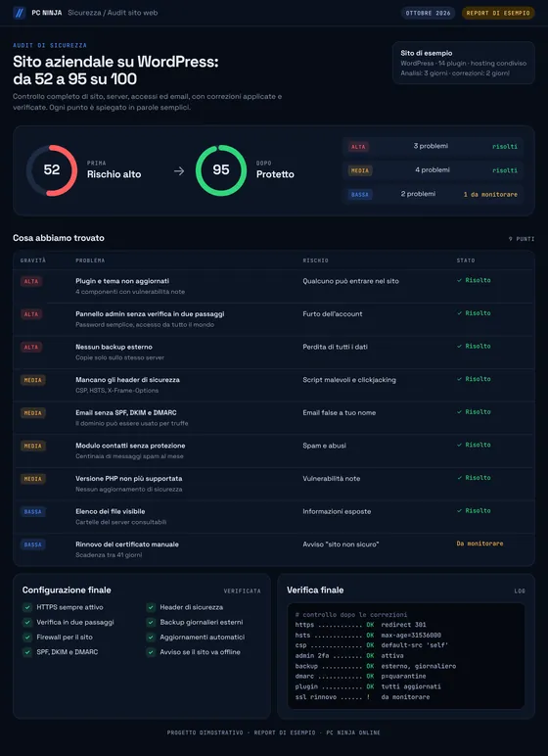Click the REPORT DI ESEMPIO badge
The width and height of the screenshot is (548, 756).
click(498, 13)
